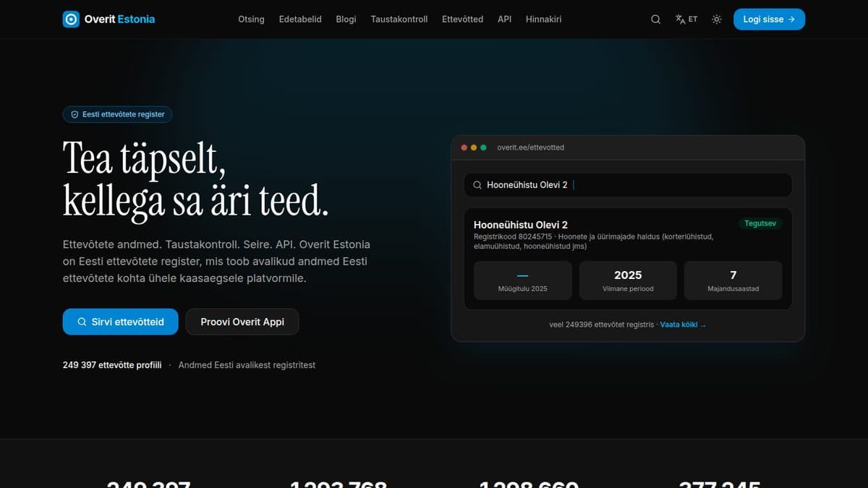The height and width of the screenshot is (488, 868).
Task: Open the API navigation link
Action: point(504,20)
